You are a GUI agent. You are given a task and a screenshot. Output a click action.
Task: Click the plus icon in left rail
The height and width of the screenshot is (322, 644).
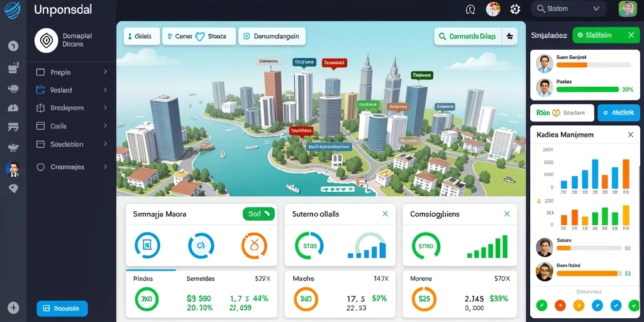[13, 308]
